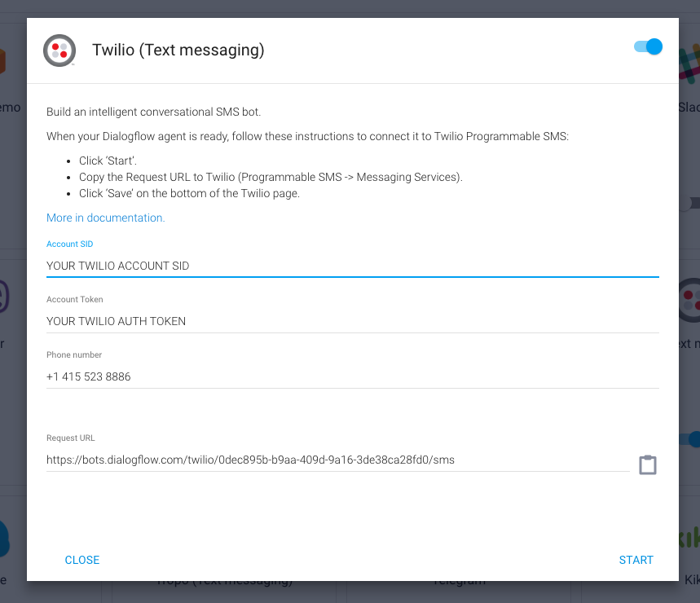Toggle the background switch below the Twilio card
This screenshot has width=700, height=603.
click(689, 439)
